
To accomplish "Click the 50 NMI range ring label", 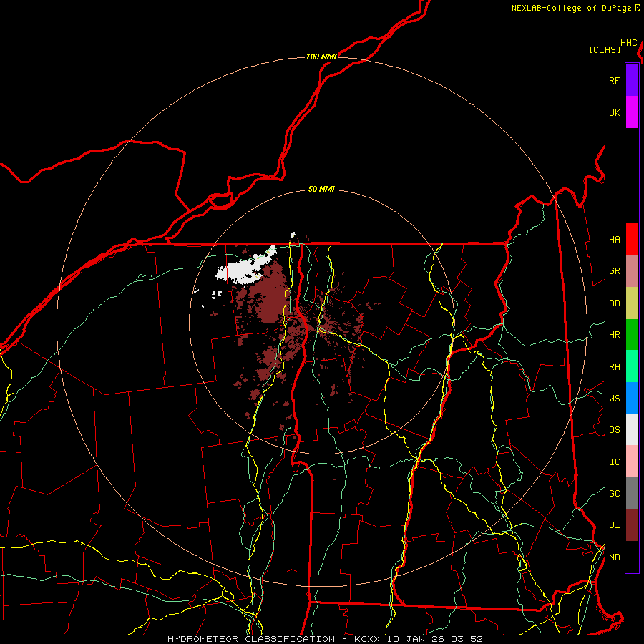I will coord(321,189).
